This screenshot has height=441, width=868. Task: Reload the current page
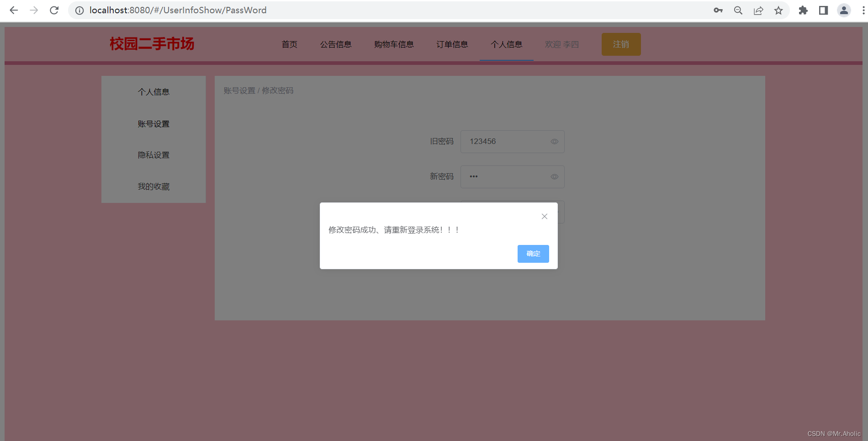tap(54, 10)
